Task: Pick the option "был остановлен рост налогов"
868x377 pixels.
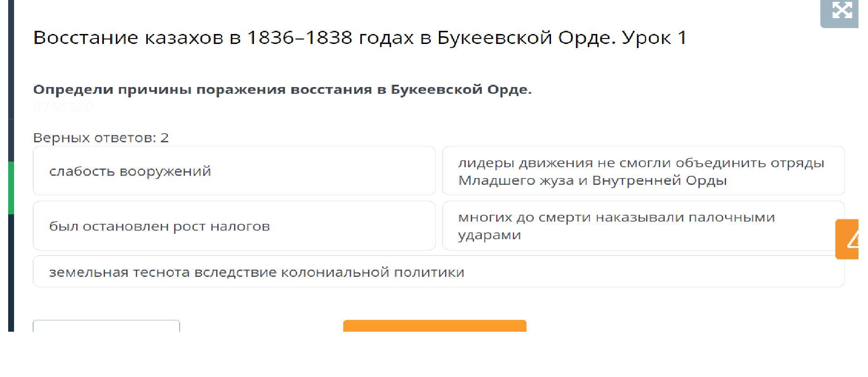Action: (x=234, y=226)
